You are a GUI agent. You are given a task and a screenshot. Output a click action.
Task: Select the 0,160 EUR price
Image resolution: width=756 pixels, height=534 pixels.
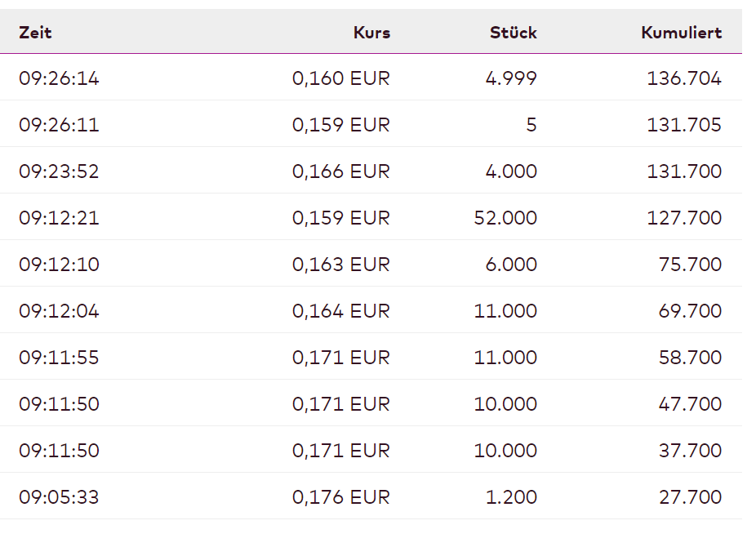[x=341, y=78]
